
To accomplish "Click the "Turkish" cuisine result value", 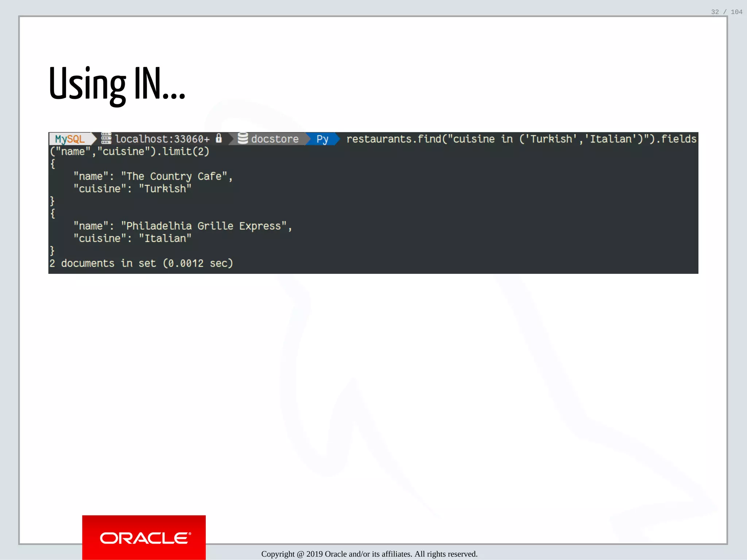I will 165,189.
